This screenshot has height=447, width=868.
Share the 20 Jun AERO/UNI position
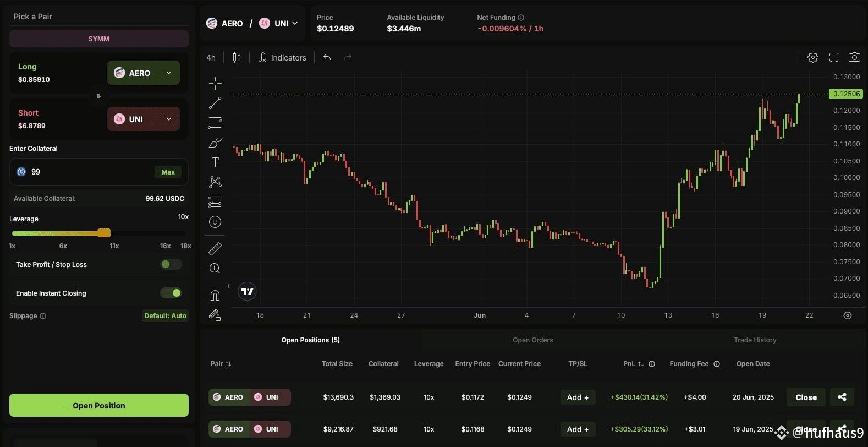coord(842,397)
